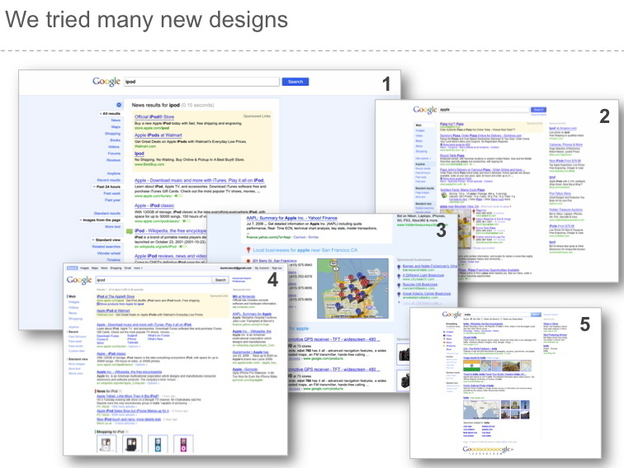This screenshot has height=468, width=624.
Task: Open the iTunes 'Download music and more' result
Action: coord(199,180)
